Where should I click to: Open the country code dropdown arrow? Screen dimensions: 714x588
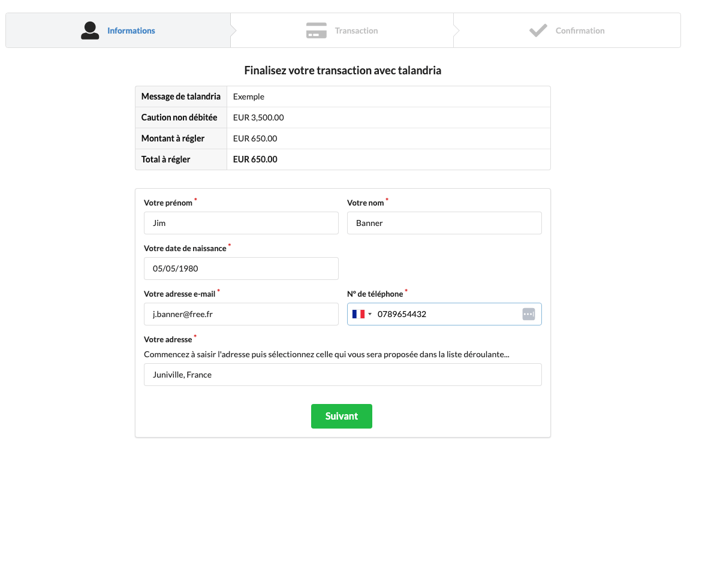click(370, 314)
